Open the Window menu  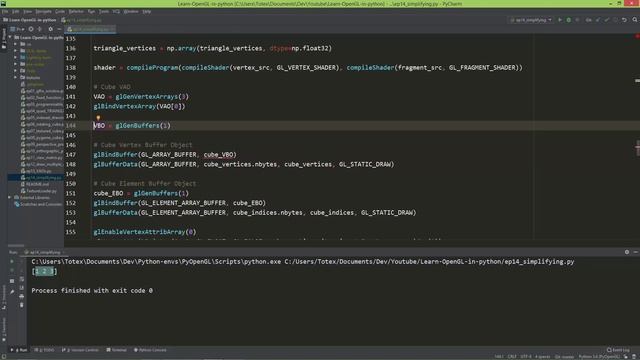pos(131,11)
